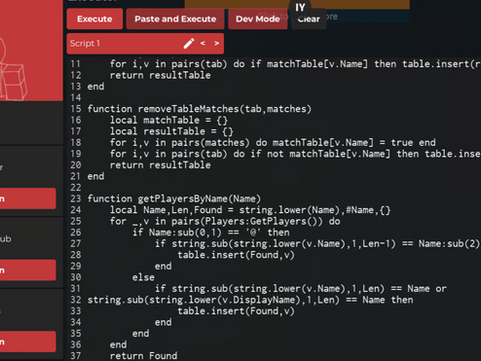Go to next script with right arrow
Image resolution: width=481 pixels, height=361 pixels.
(217, 43)
